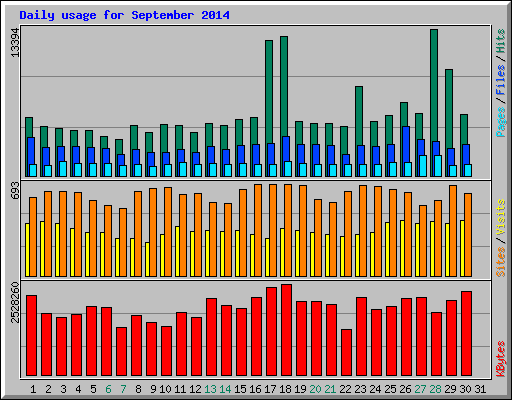Click the cyan Pages bar for day 3
The width and height of the screenshot is (512, 400).
point(63,169)
